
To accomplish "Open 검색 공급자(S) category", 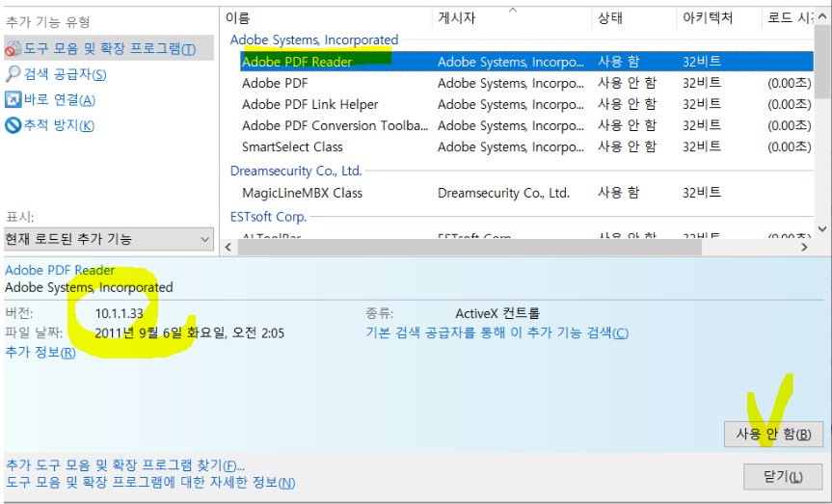I will [66, 74].
